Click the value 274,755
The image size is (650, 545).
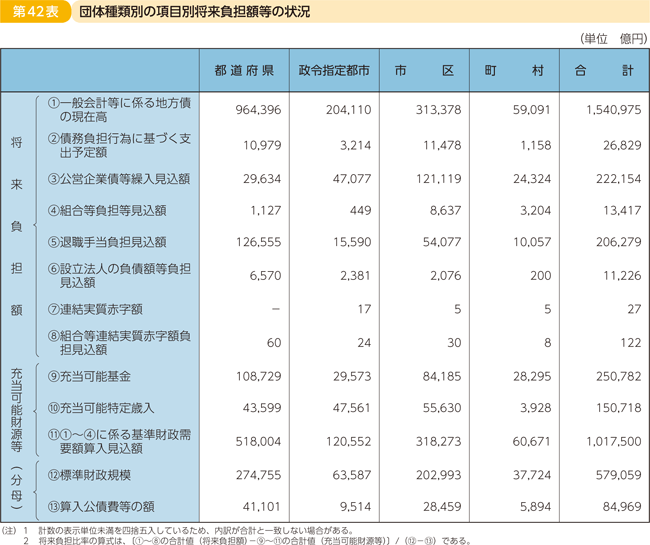tap(259, 475)
